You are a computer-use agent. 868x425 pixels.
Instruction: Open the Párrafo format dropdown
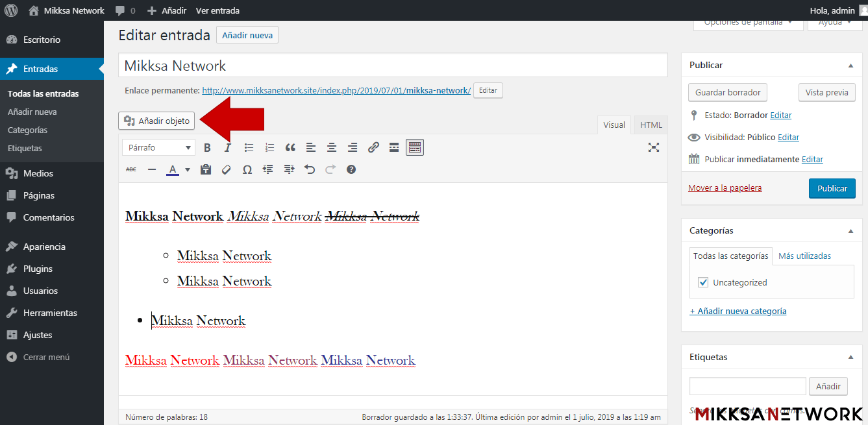(x=158, y=148)
